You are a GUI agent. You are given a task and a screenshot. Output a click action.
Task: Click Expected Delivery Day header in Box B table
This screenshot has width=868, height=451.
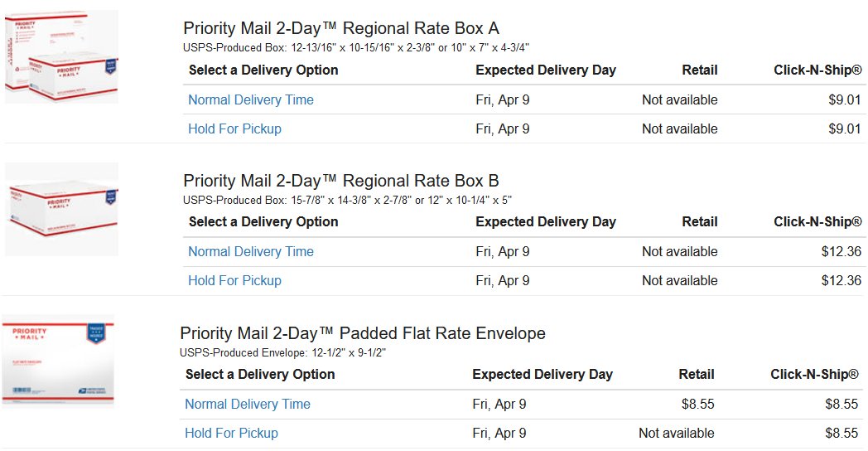(x=546, y=222)
